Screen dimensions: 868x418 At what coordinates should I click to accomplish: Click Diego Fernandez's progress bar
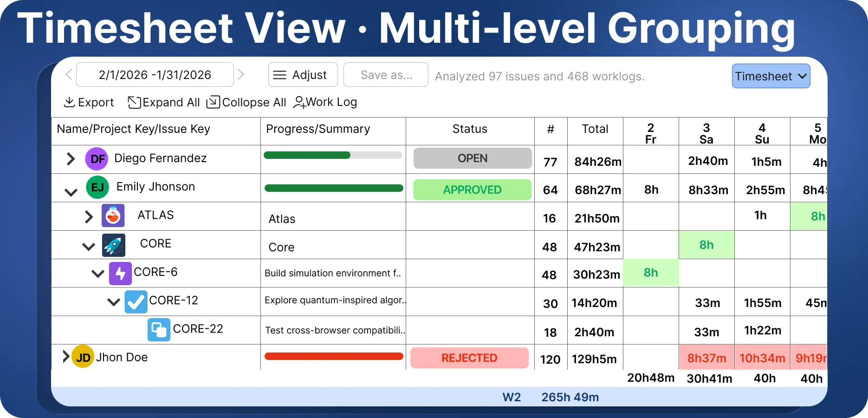(333, 155)
